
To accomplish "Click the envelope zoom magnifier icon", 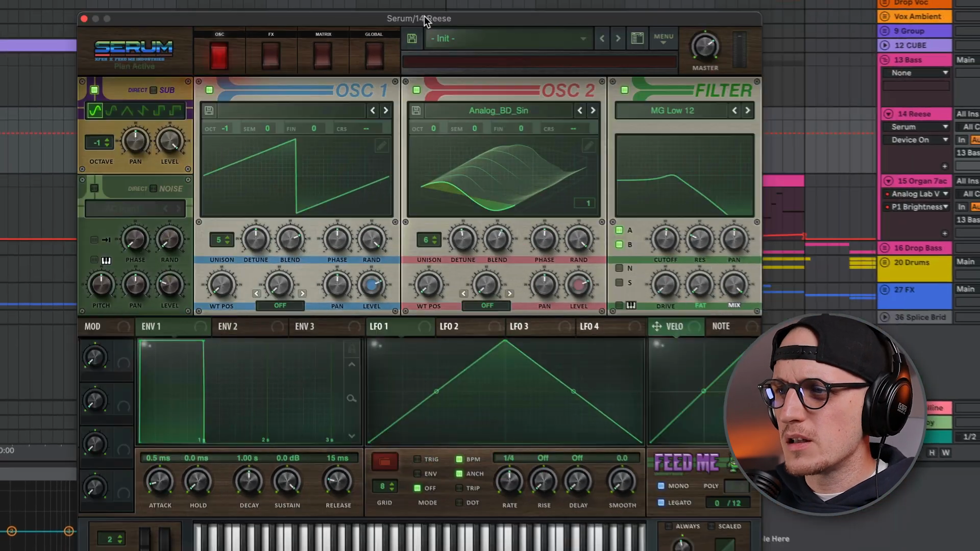I will (x=351, y=398).
